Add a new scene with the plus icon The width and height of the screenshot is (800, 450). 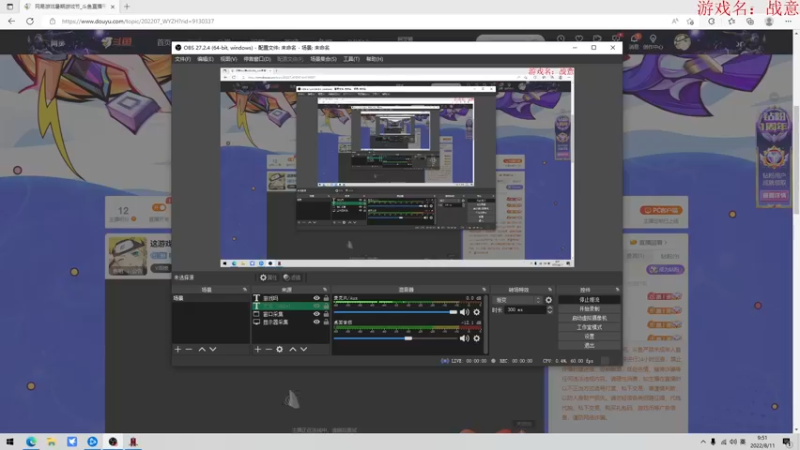click(x=178, y=349)
